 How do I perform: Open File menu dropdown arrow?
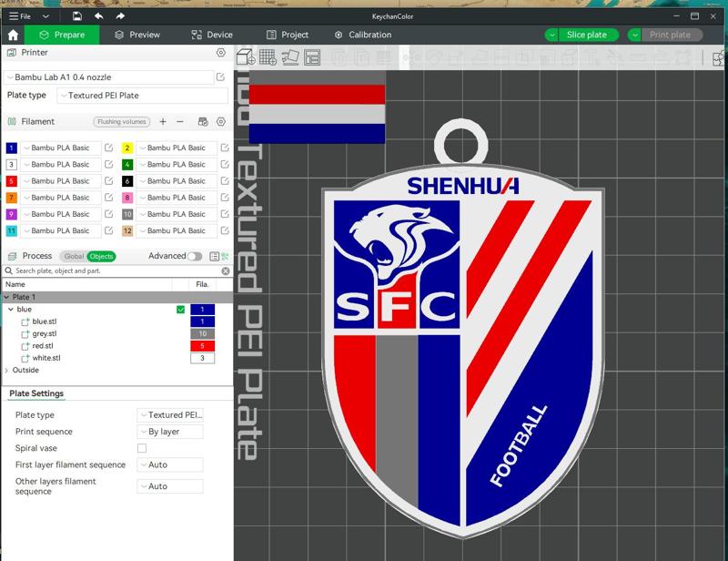45,16
